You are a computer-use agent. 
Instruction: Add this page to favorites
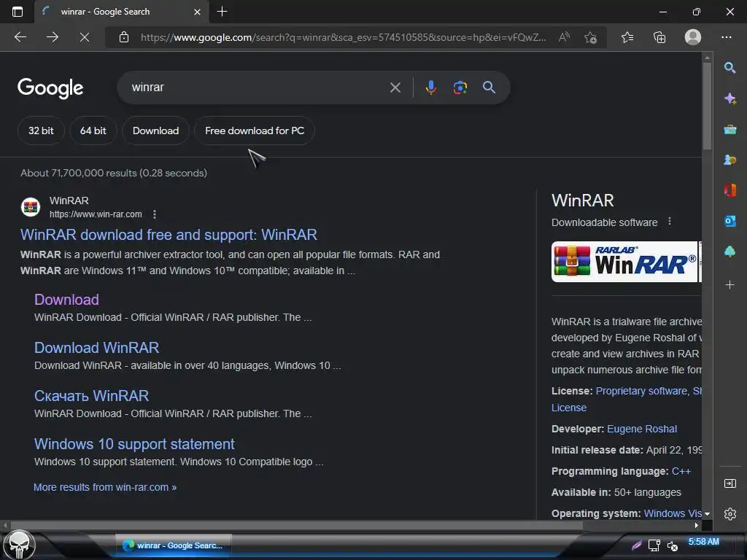591,37
